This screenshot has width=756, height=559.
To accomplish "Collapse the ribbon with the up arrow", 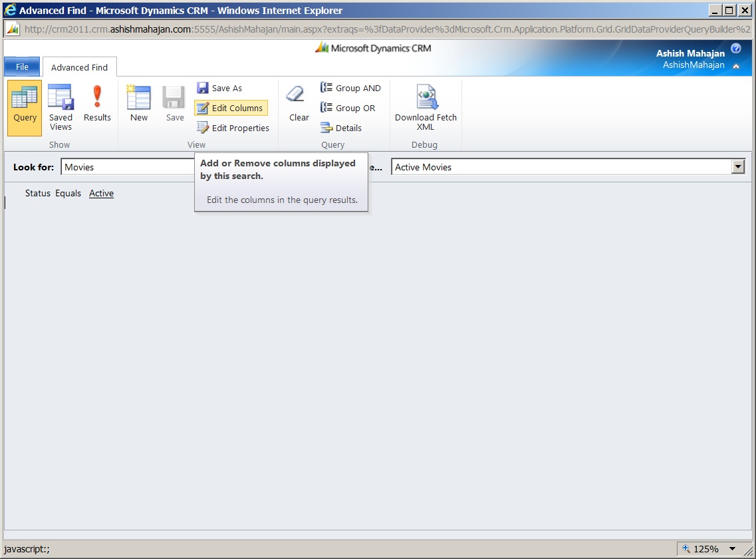I will 736,66.
